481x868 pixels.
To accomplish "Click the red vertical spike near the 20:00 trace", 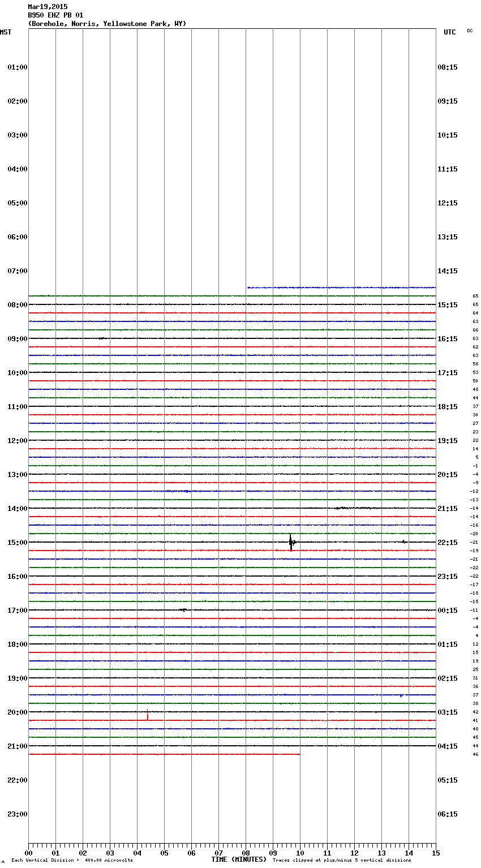I will coord(148,715).
